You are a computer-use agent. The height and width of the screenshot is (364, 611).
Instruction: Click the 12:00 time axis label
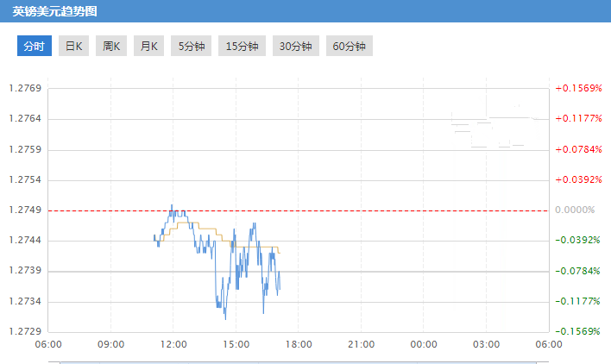(x=173, y=345)
